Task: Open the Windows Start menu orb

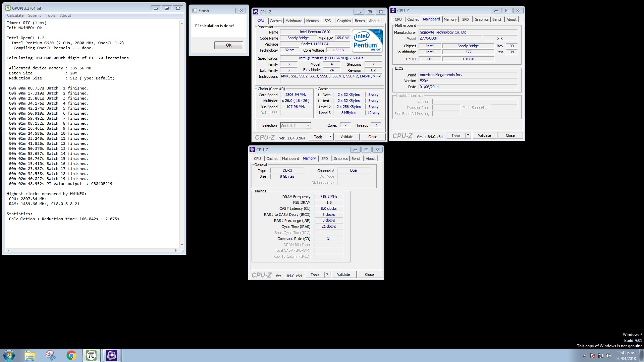Action: coord(9,355)
